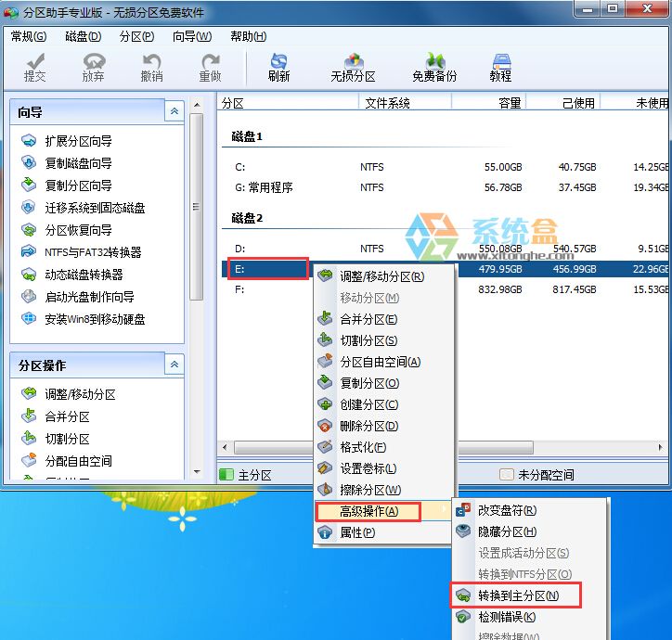Click the sidebar scroll up arrow

click(197, 105)
